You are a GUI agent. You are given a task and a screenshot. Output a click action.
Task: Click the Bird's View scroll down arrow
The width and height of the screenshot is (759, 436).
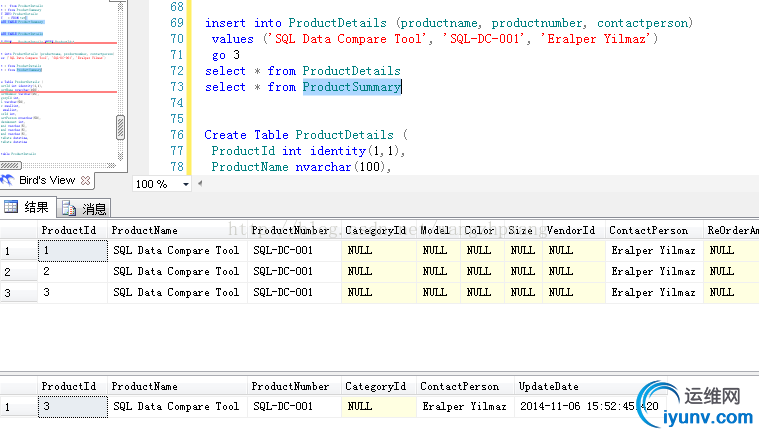pos(121,156)
